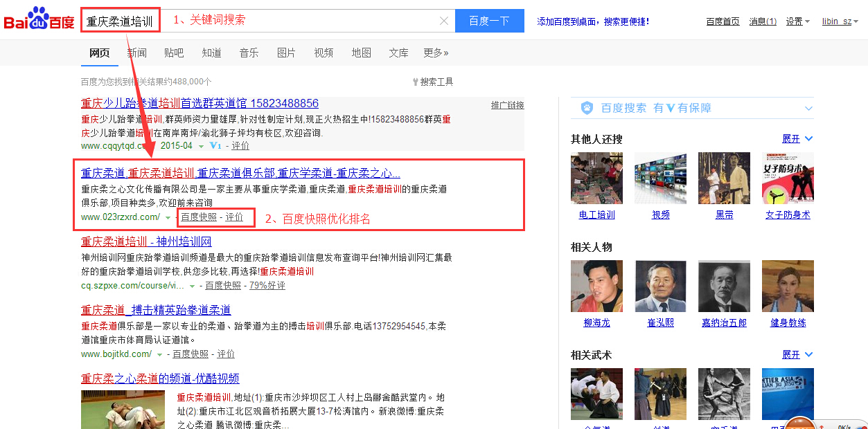868x429 pixels.
Task: Click 评价 for www.023rzxrd.com result
Action: coord(234,217)
